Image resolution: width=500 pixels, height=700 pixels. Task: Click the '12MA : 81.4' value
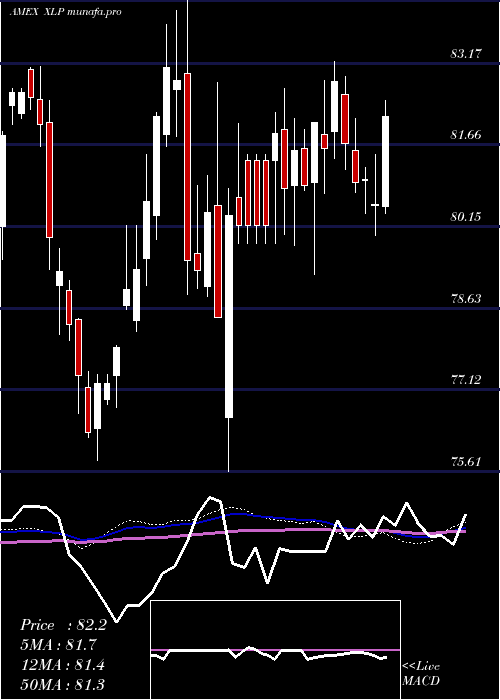click(x=63, y=665)
